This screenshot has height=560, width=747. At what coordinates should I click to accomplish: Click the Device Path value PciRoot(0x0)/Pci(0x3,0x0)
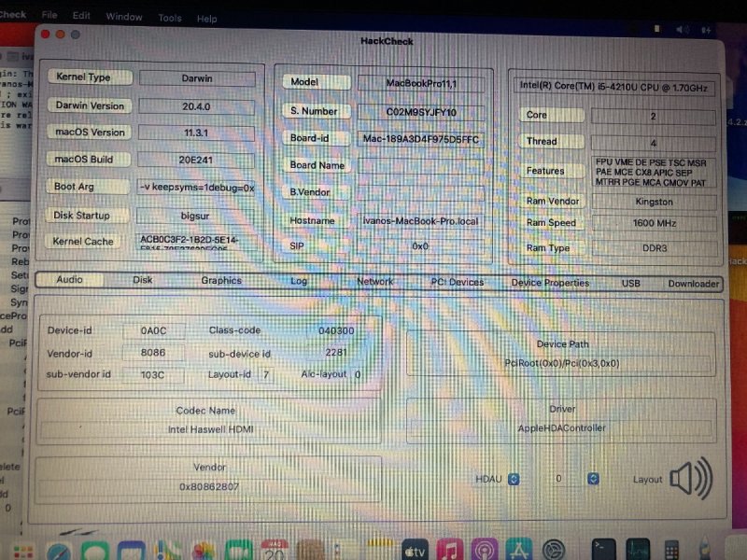pos(561,363)
